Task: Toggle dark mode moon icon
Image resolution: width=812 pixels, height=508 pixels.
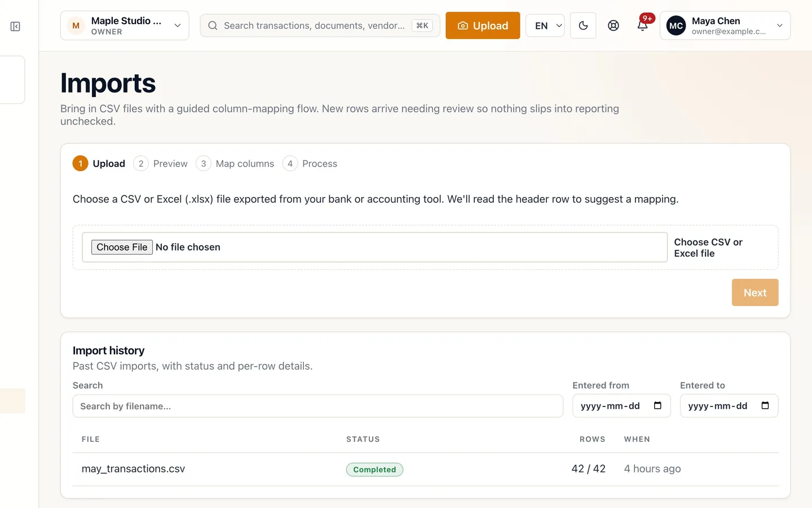Action: click(x=583, y=25)
